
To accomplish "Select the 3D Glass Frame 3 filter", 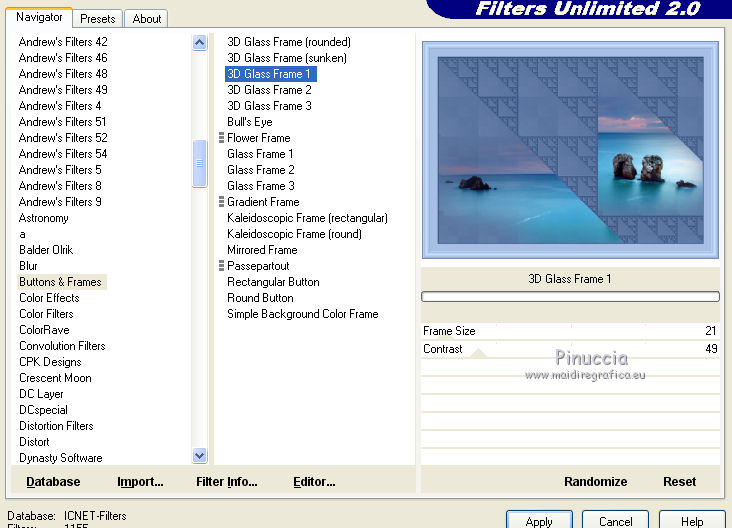I will pos(269,106).
